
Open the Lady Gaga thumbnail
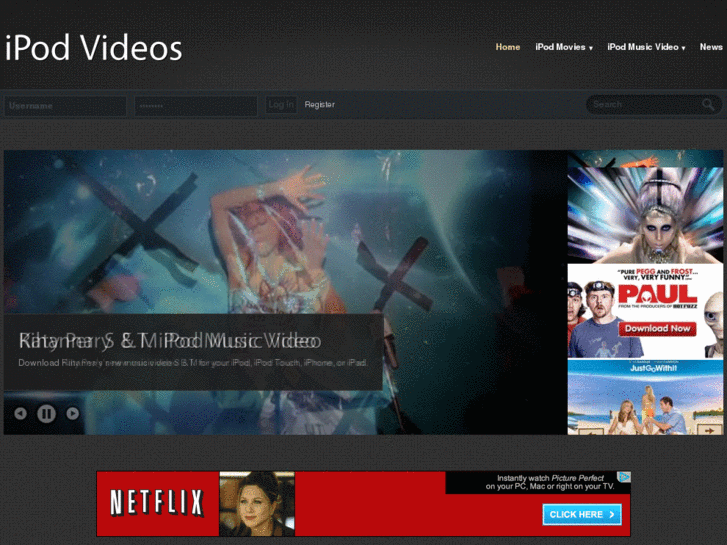point(645,215)
